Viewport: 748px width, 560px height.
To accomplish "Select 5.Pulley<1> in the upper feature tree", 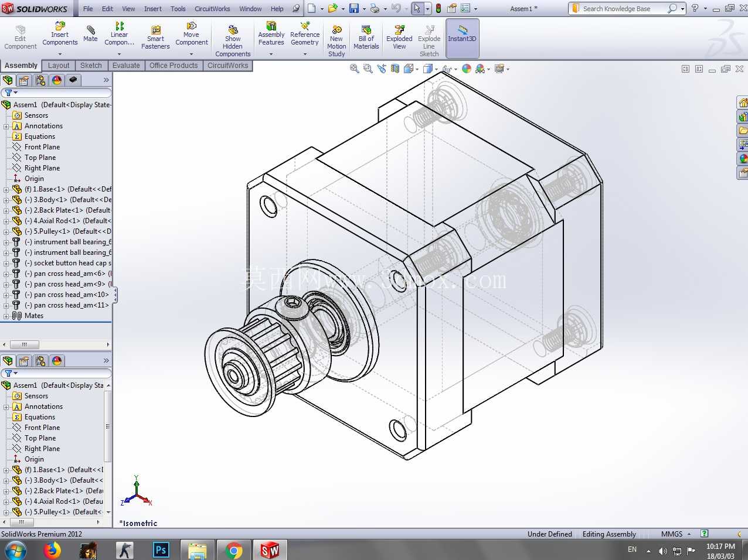I will click(x=67, y=231).
